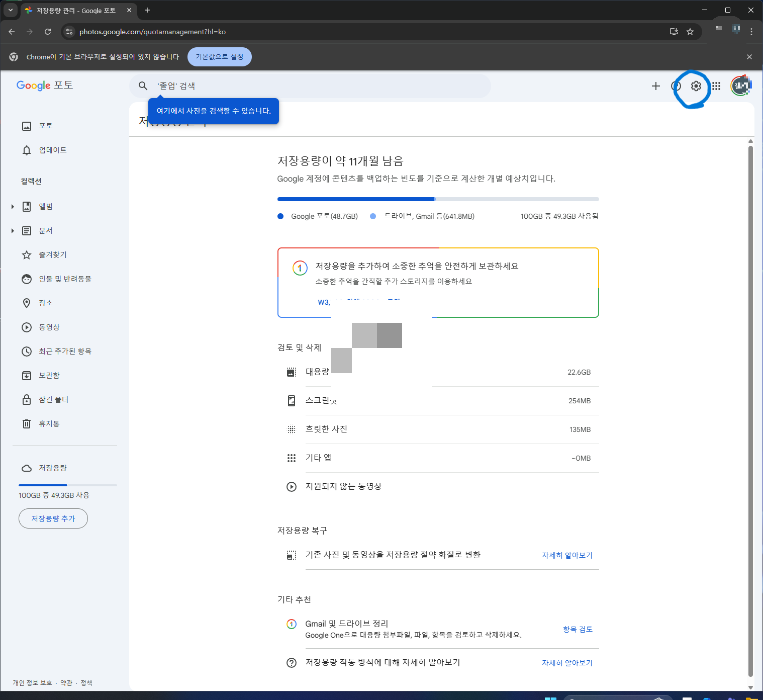
Task: Open 지원되지 않는 동영상 row
Action: (438, 487)
